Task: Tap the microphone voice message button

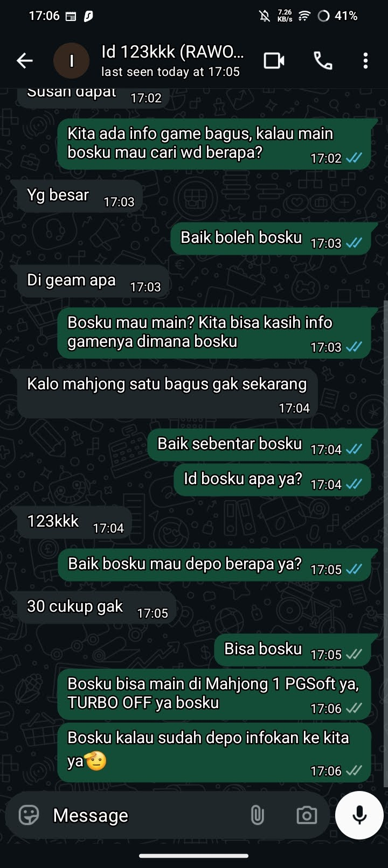Action: click(359, 815)
